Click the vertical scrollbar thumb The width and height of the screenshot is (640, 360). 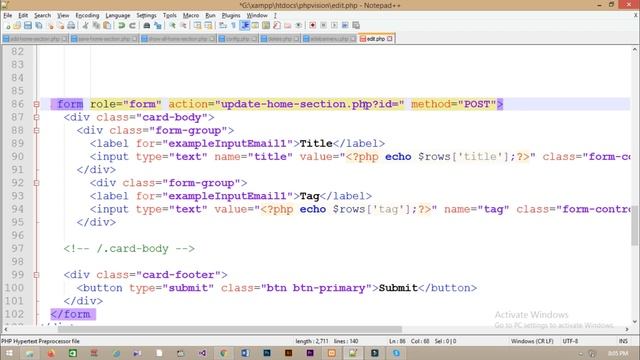click(635, 225)
